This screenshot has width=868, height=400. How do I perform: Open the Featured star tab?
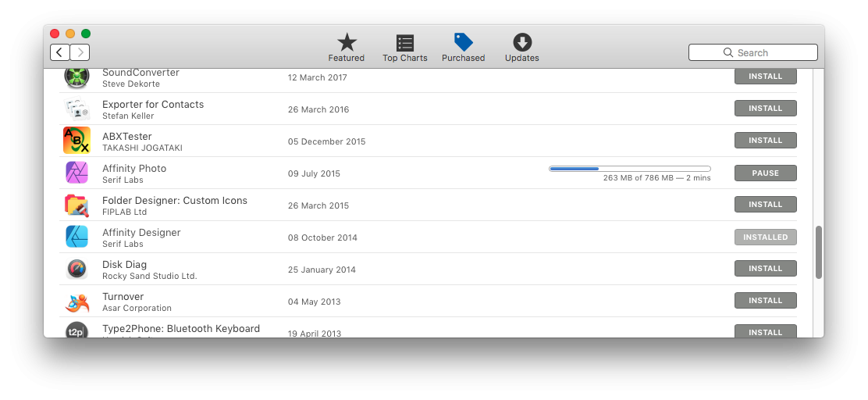347,48
